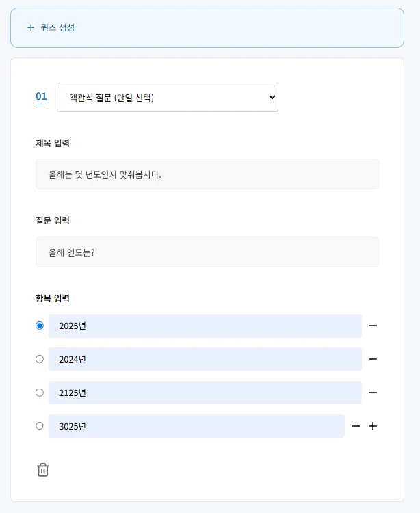Click the question field with 올해 연도는?
Screen dimensions: 420x513
(207, 252)
